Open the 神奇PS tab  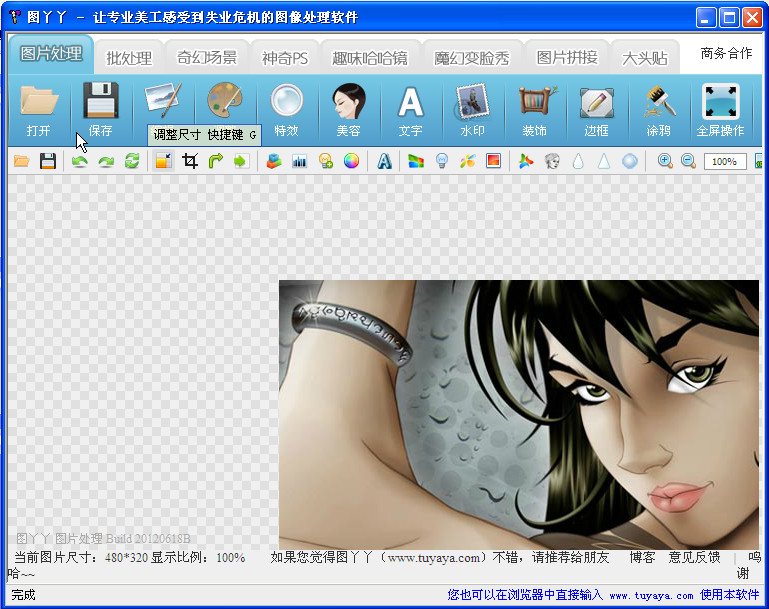(285, 58)
